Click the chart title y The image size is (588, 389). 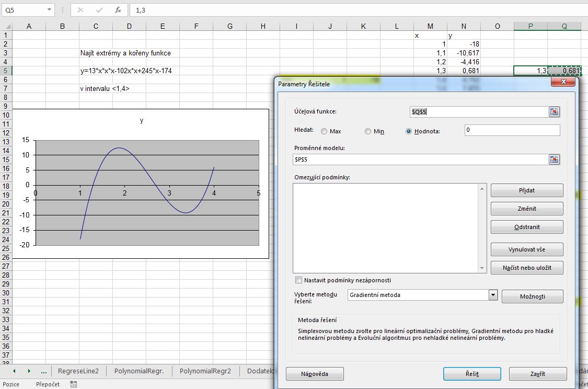coord(141,120)
